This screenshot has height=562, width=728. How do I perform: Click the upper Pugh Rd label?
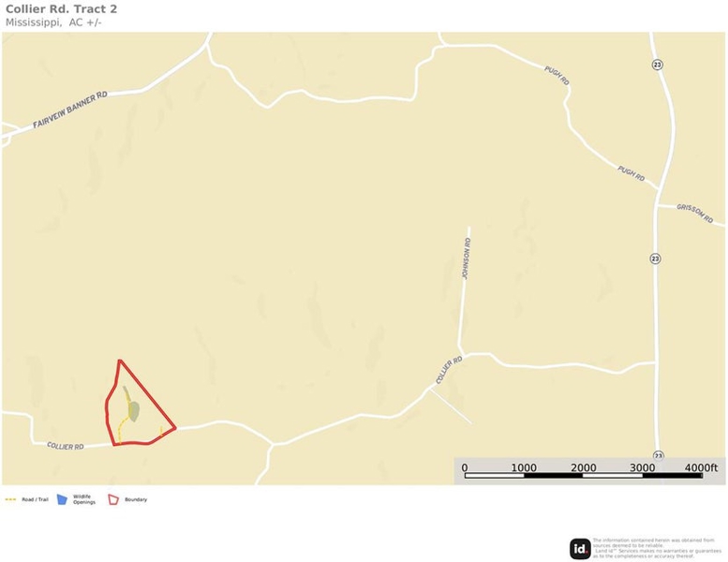(557, 76)
